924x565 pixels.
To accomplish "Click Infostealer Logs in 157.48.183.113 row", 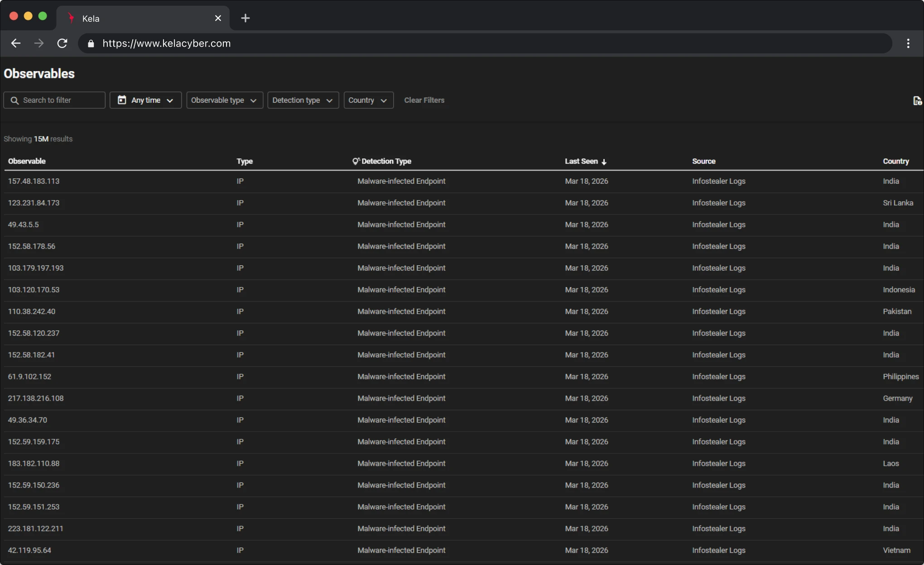I will pos(718,181).
